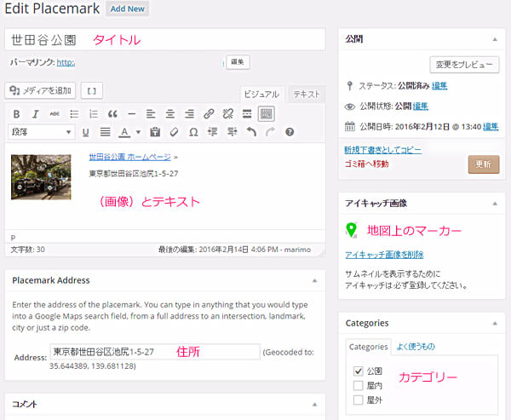Collapse the コメント panel
The image size is (511, 420).
pyautogui.click(x=314, y=405)
